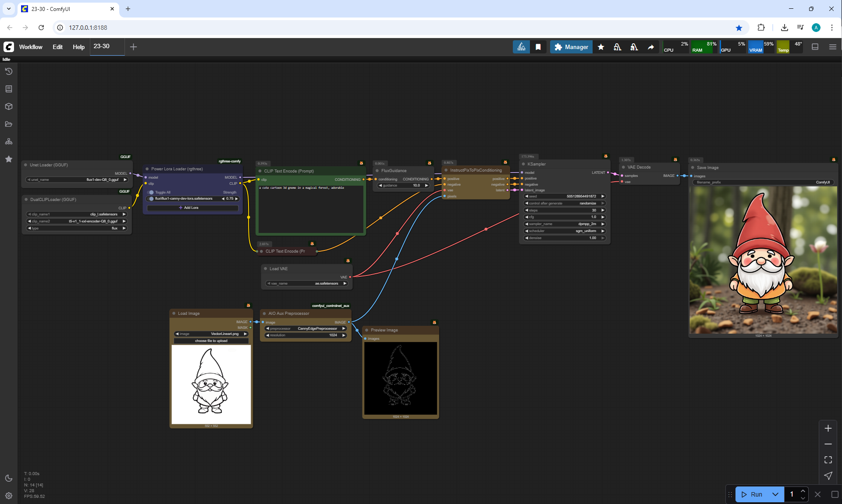This screenshot has height=504, width=842.
Task: Increase Lora strength with right arrow
Action: pyautogui.click(x=237, y=199)
